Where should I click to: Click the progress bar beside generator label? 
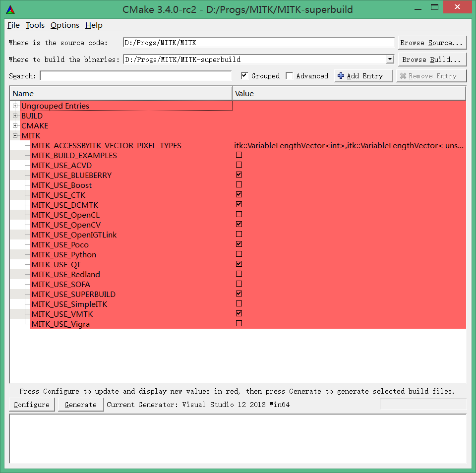423,404
